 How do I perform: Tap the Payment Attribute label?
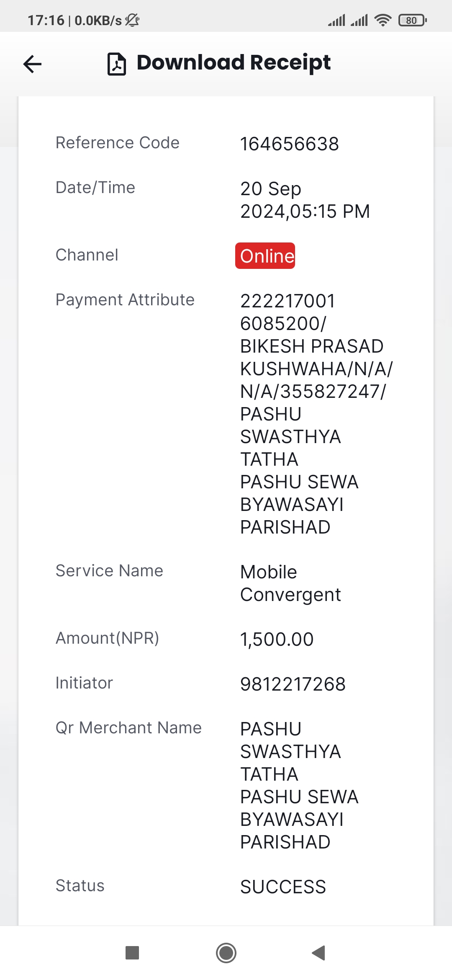tap(125, 300)
